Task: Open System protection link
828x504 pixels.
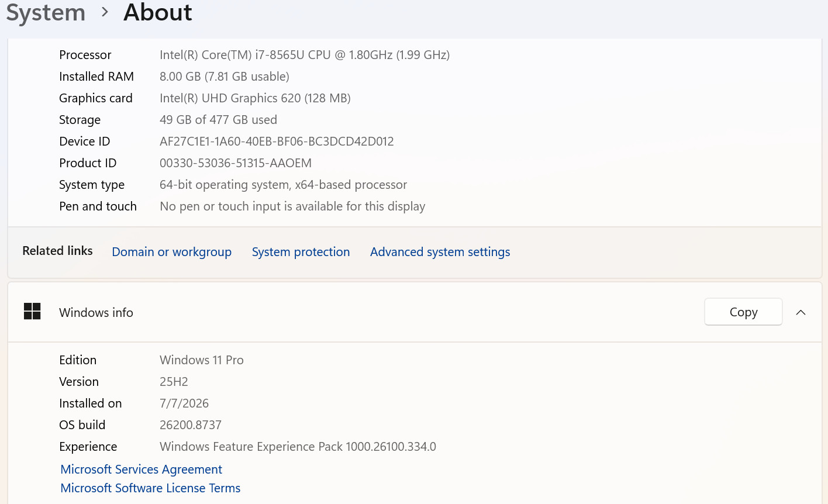Action: 301,252
